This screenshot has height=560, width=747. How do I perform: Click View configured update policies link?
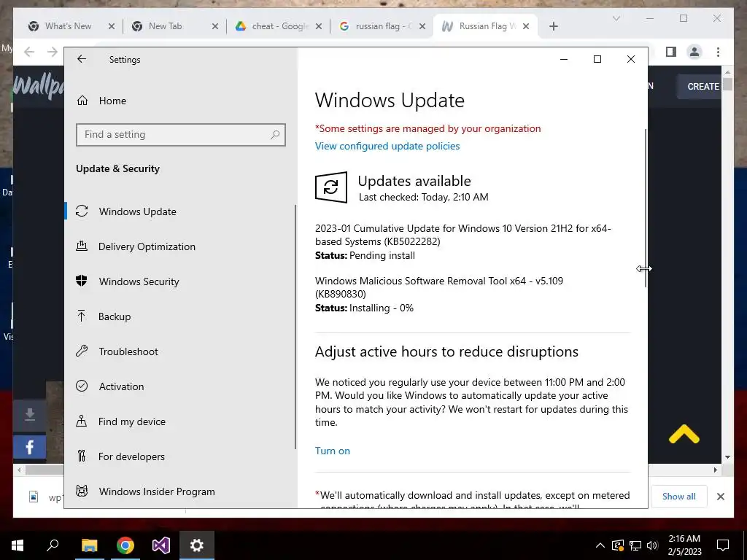[x=387, y=146]
